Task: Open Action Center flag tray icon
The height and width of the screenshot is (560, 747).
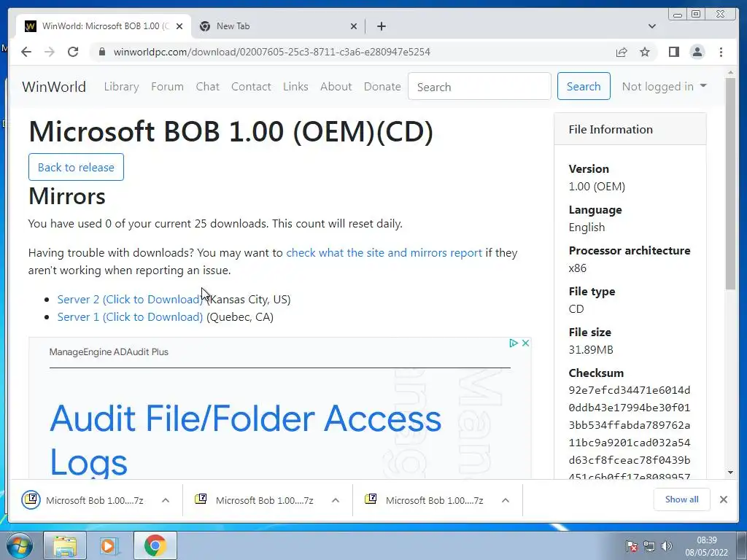Action: pos(631,546)
